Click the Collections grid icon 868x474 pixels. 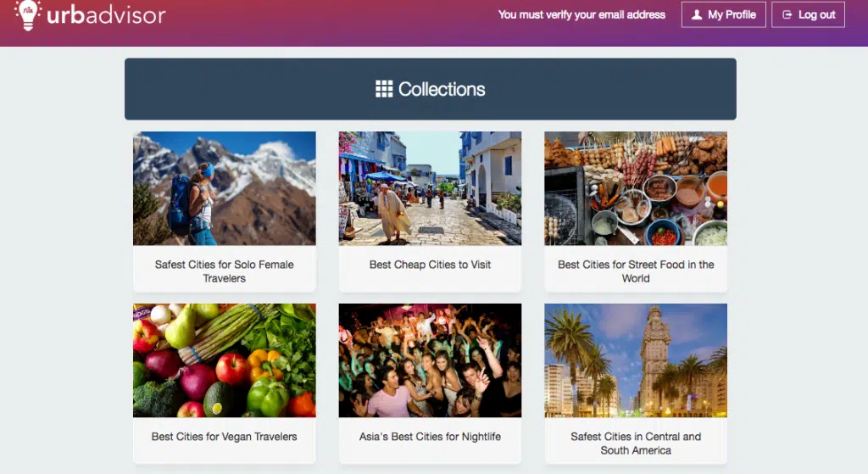[x=384, y=89]
